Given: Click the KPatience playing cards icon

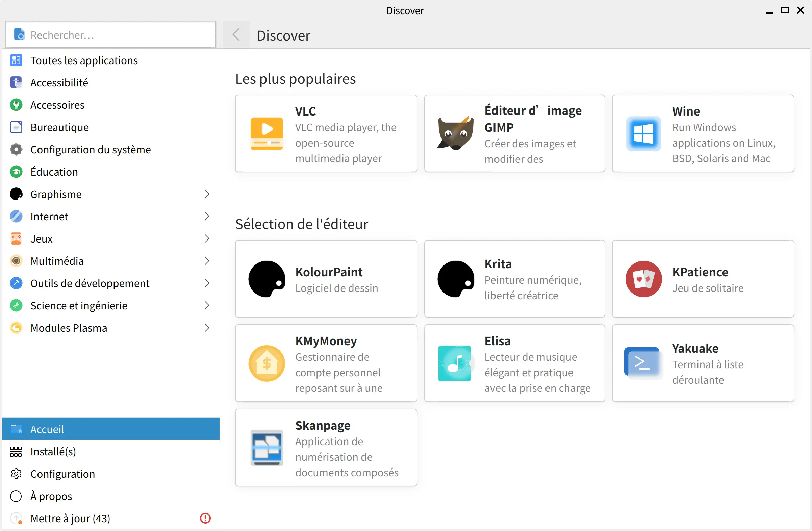Looking at the screenshot, I should (643, 279).
